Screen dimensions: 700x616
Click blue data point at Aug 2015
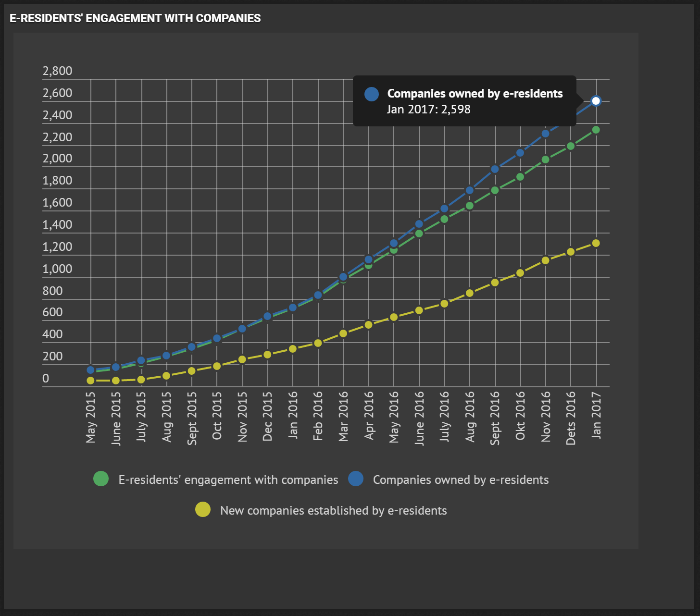tap(166, 356)
